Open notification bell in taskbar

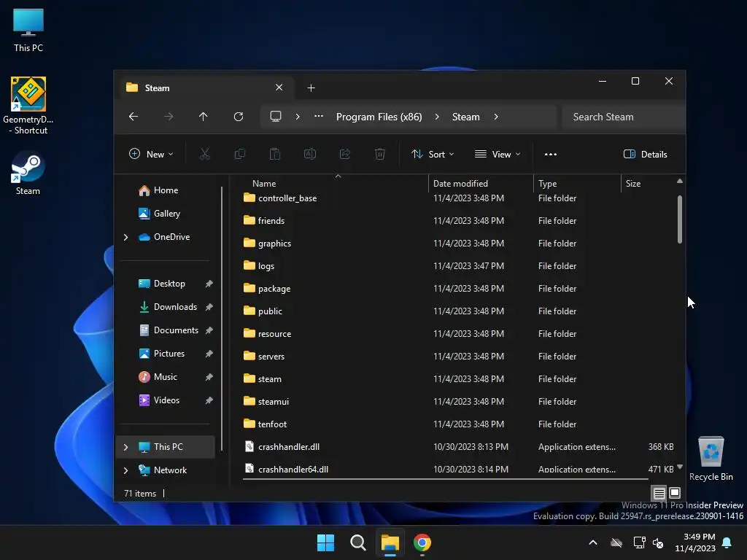click(x=727, y=542)
